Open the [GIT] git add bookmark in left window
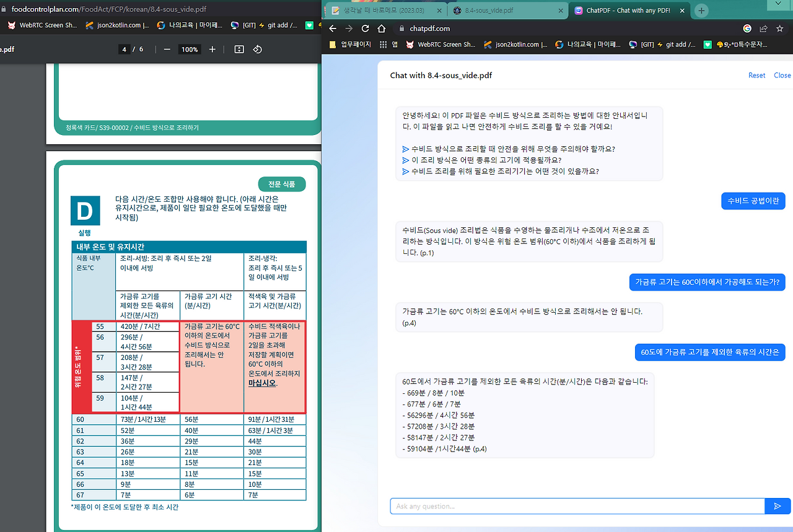The image size is (793, 532). 265,26
